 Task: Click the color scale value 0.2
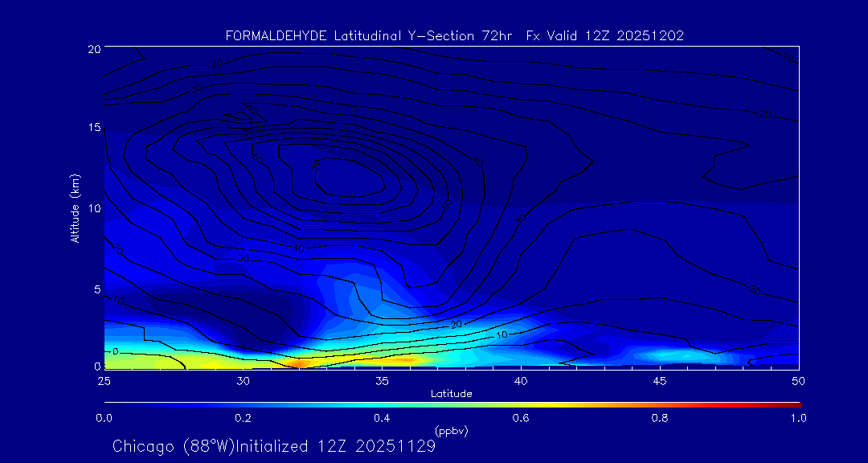tap(243, 418)
